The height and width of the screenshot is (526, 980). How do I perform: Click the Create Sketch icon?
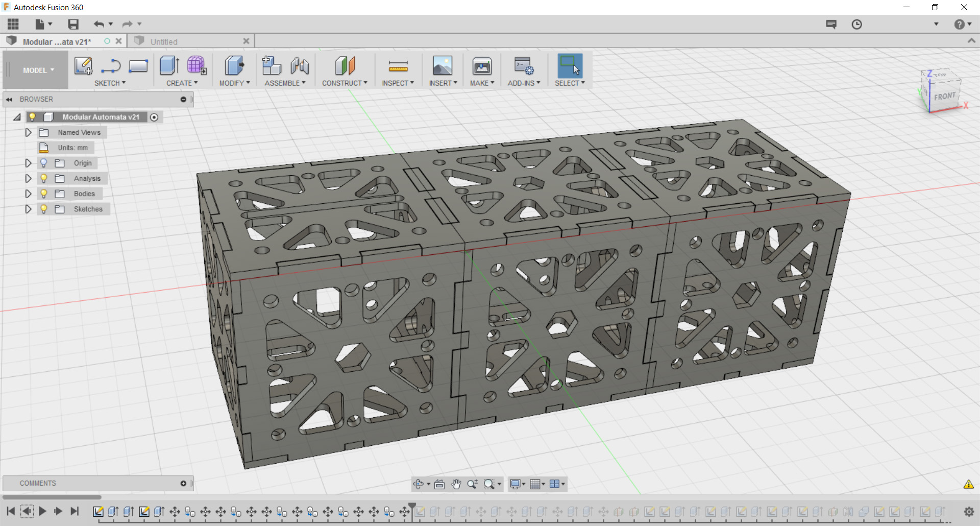click(83, 66)
